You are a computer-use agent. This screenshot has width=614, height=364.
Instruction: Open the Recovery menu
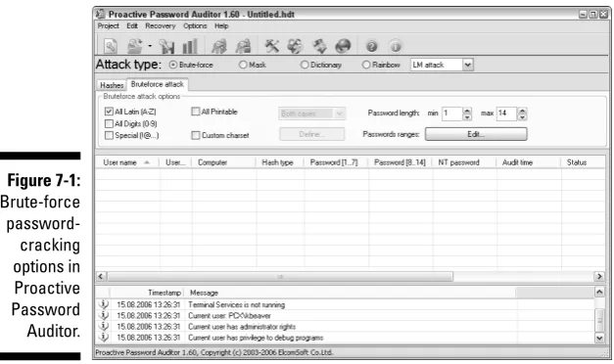(161, 25)
